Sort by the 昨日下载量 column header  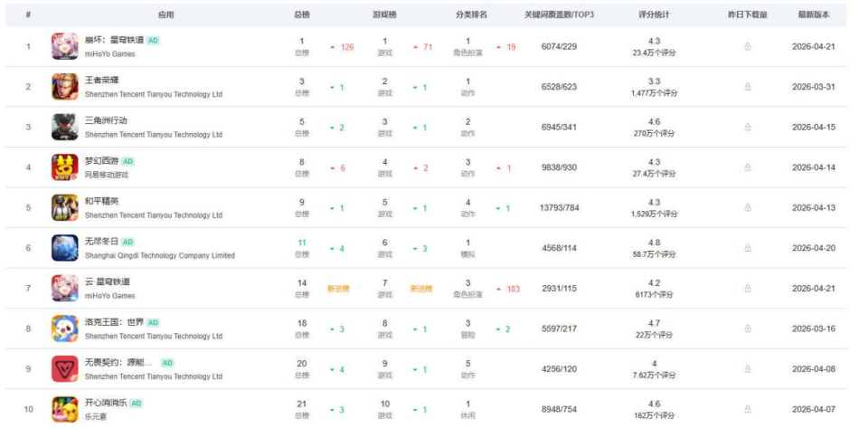pos(748,15)
